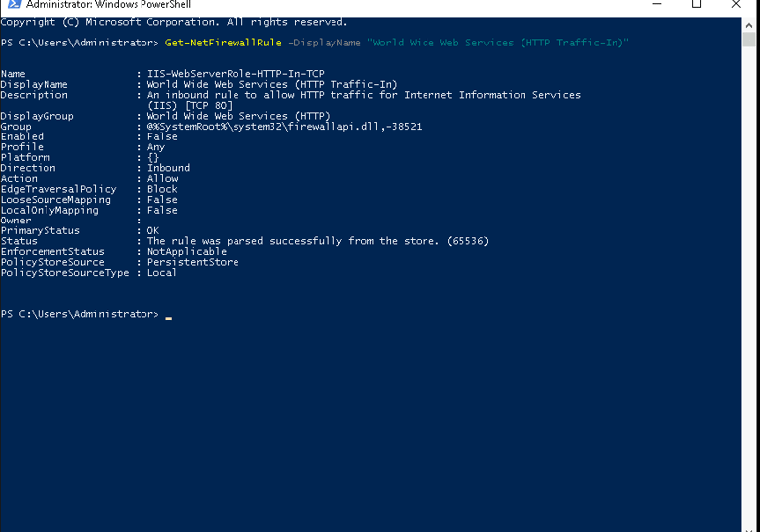The height and width of the screenshot is (532, 760).
Task: Click the quoted World Wide Web Services string
Action: 498,43
